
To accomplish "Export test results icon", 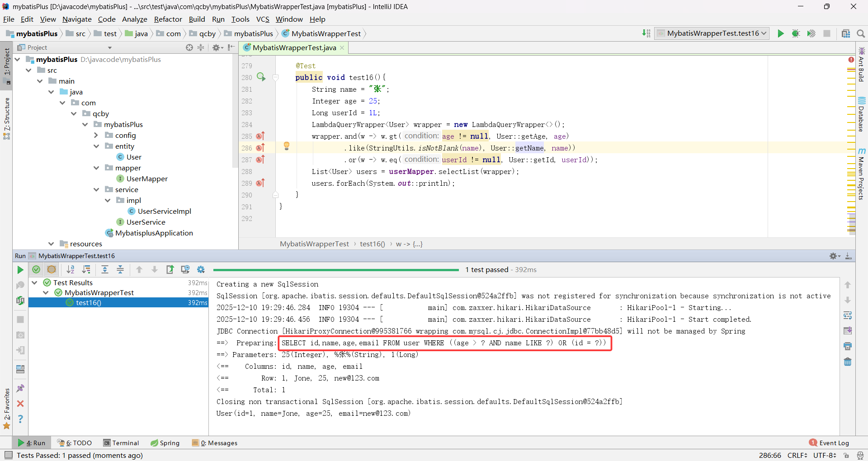I will [x=170, y=270].
